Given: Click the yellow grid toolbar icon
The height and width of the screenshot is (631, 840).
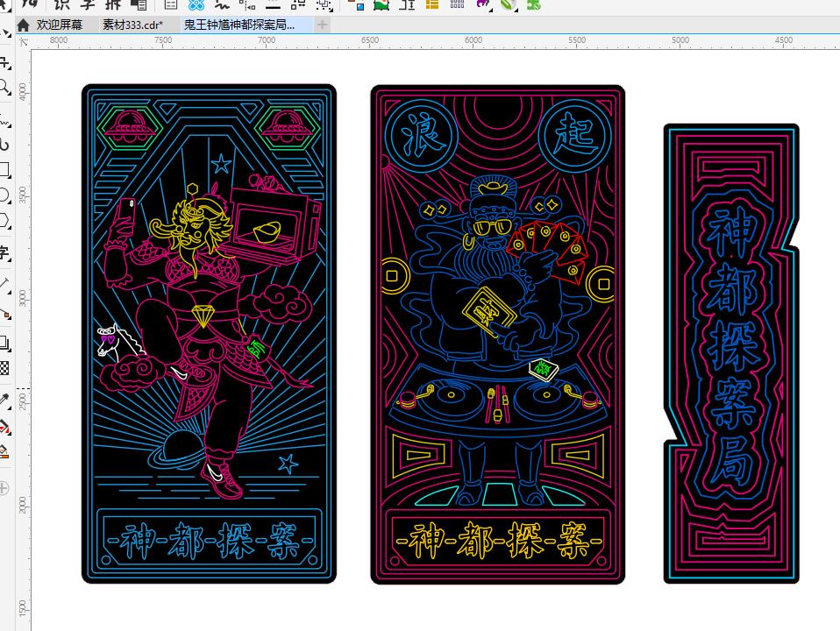Looking at the screenshot, I should point(431,5).
